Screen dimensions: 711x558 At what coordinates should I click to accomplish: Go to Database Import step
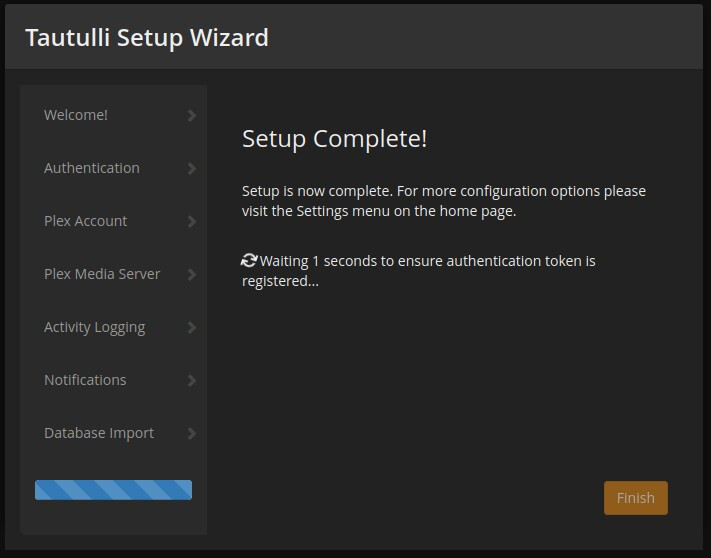(x=99, y=433)
